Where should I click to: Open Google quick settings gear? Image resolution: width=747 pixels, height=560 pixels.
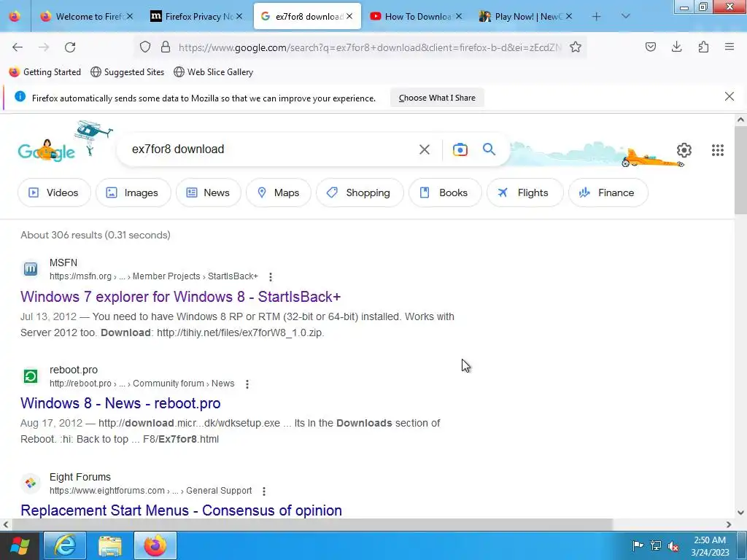click(684, 150)
